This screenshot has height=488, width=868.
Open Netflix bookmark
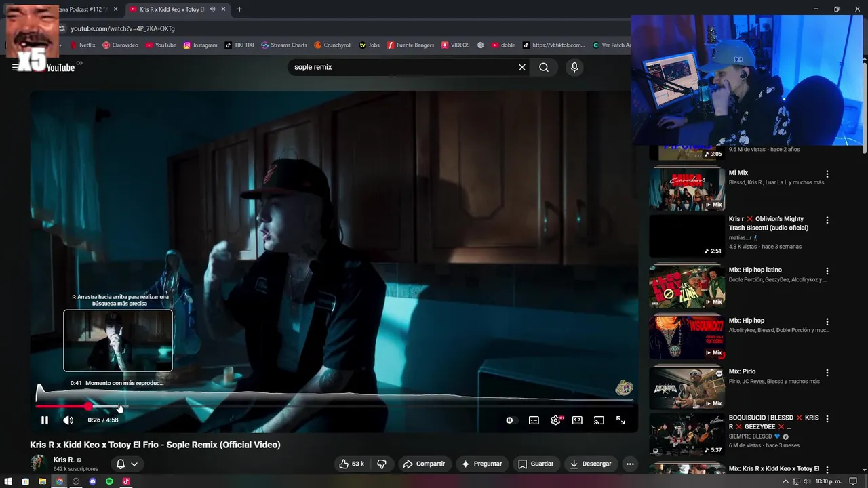83,45
